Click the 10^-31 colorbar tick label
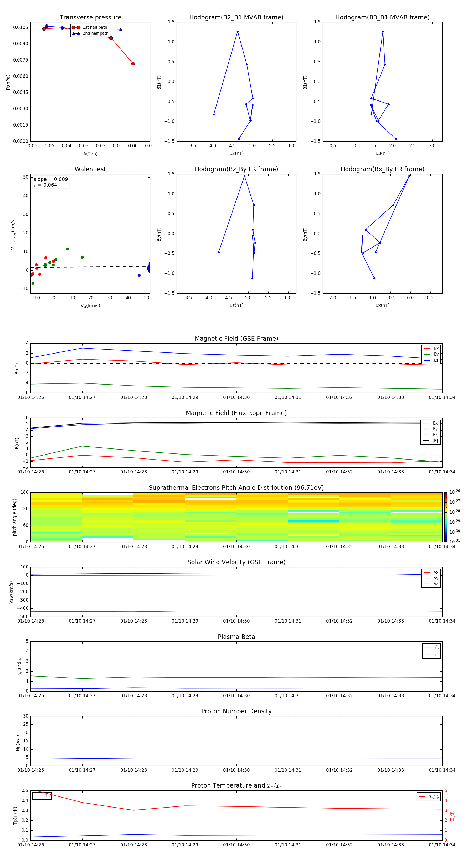 click(455, 542)
